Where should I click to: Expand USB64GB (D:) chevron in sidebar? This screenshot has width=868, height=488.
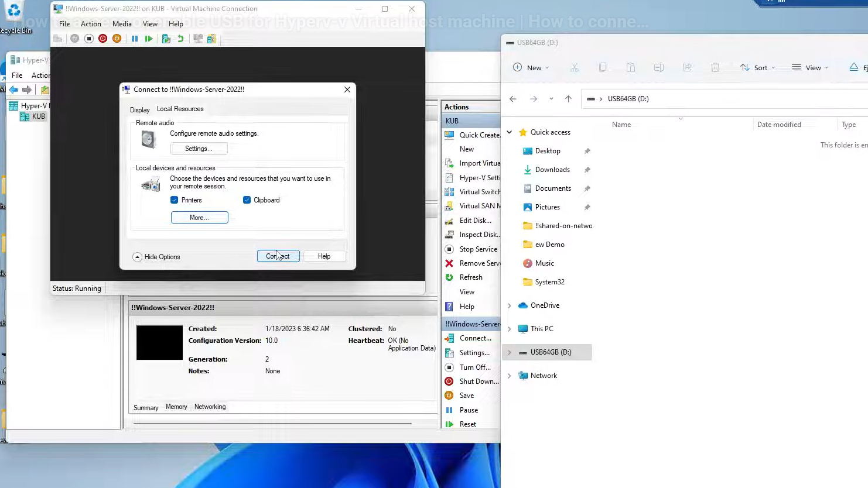510,352
